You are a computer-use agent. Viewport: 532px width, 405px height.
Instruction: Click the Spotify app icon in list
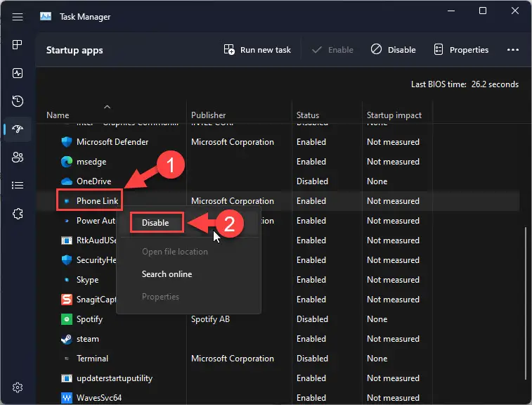click(x=65, y=319)
